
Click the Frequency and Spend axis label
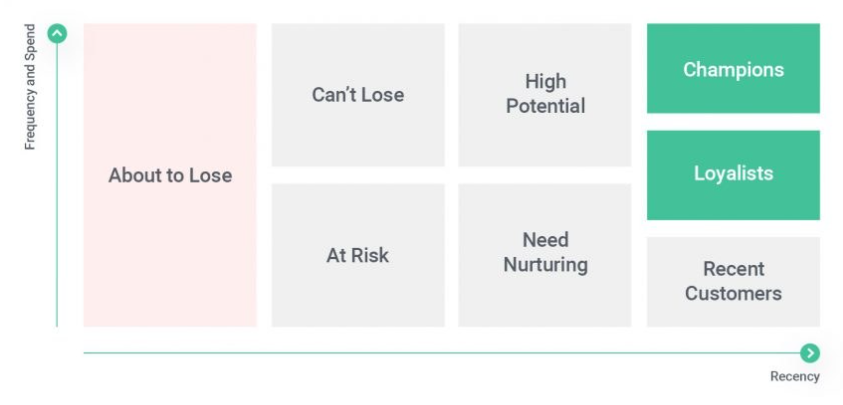click(x=30, y=87)
